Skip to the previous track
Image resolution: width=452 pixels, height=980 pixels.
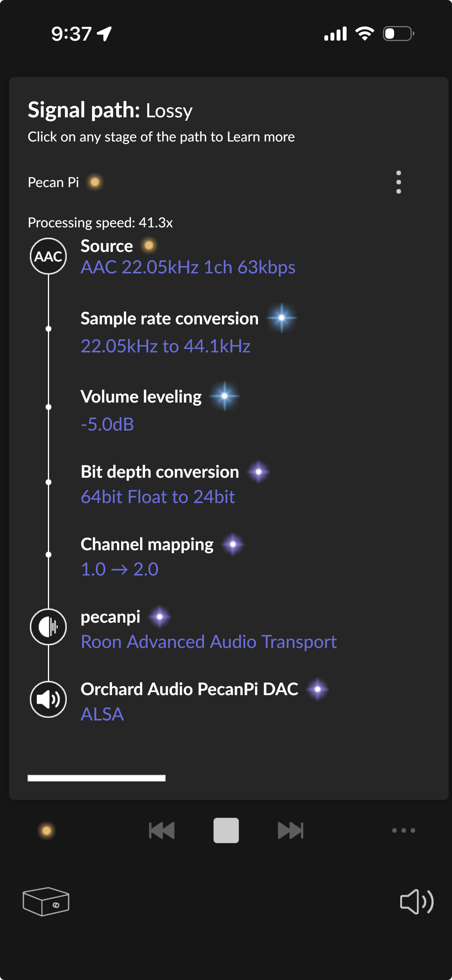[x=162, y=830]
